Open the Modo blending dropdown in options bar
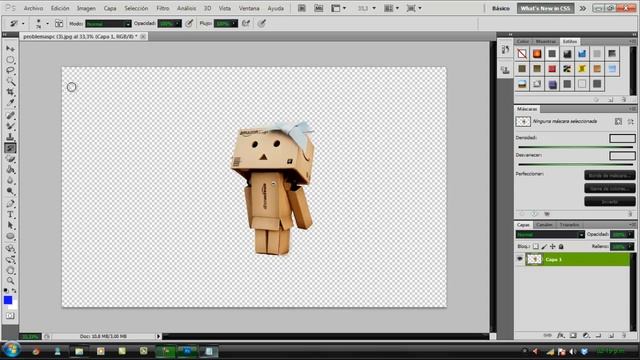This screenshot has height=360, width=640. [x=108, y=24]
